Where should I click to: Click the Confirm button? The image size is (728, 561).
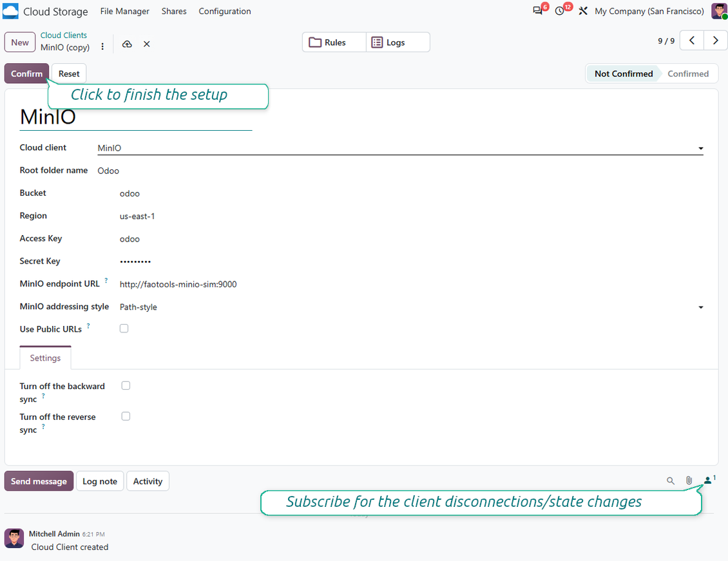[26, 73]
